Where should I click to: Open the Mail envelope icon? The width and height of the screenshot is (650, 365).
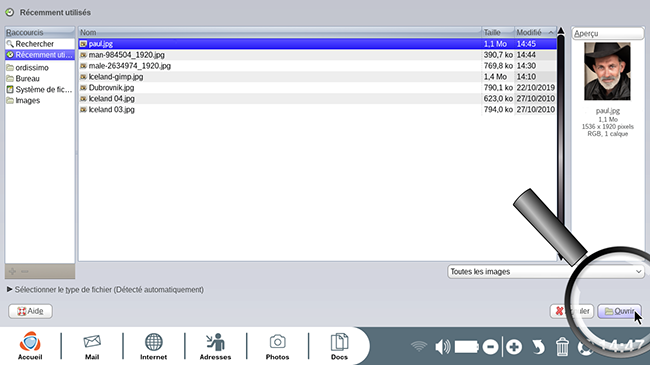click(x=92, y=346)
